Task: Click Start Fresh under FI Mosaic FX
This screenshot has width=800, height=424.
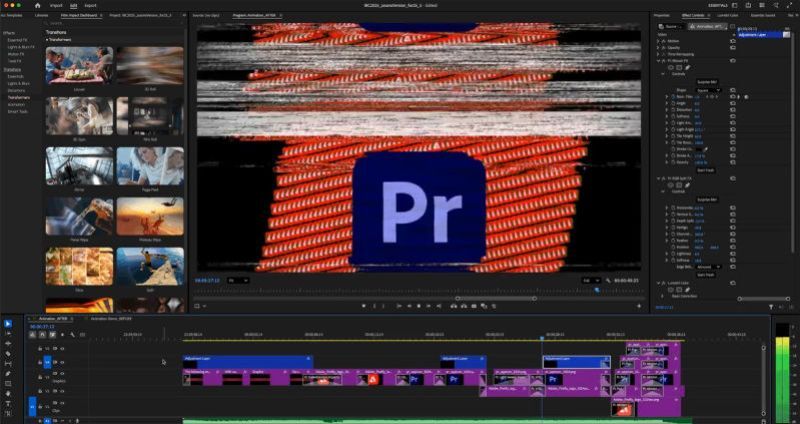Action: tap(707, 170)
